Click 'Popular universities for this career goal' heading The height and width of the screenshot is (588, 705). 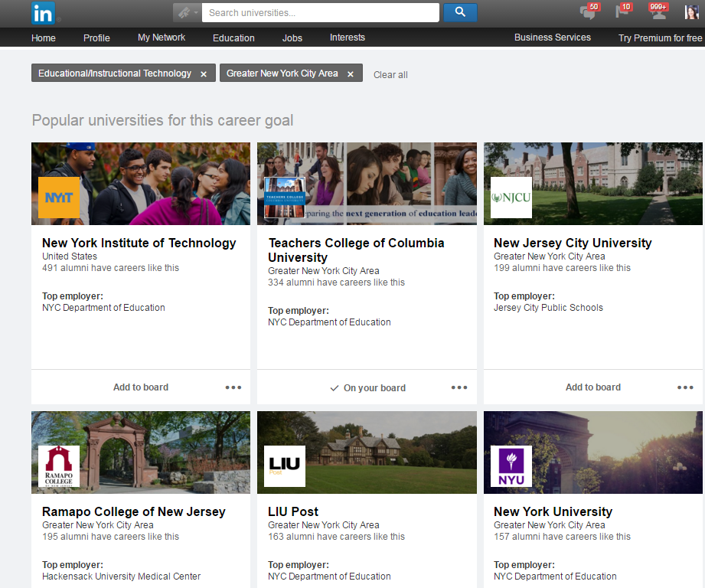coord(162,120)
